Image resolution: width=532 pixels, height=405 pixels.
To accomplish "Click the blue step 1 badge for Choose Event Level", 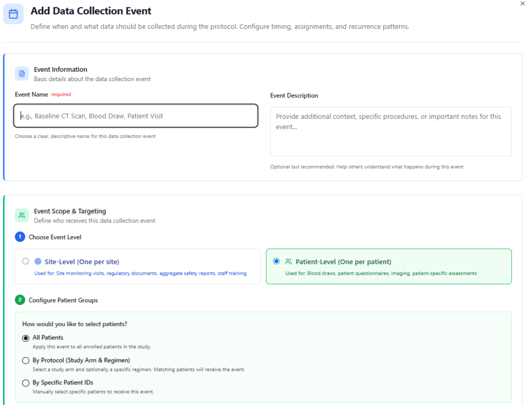I will pos(20,237).
